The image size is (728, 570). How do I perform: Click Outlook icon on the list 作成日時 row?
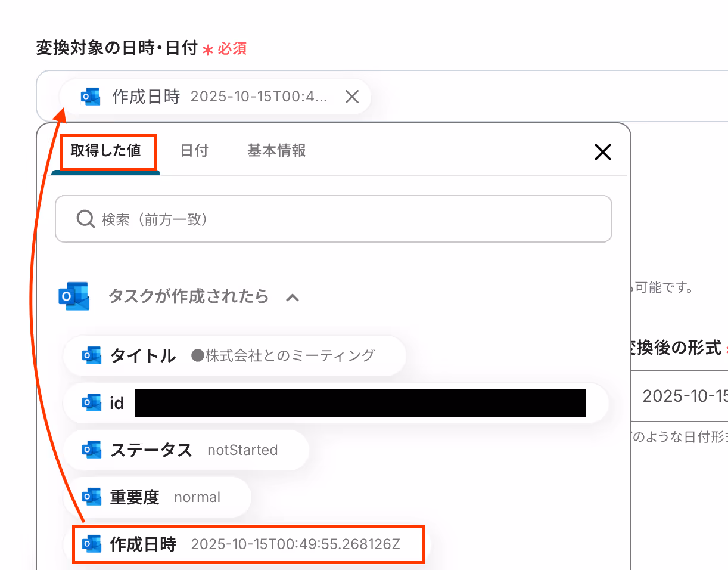click(x=91, y=544)
